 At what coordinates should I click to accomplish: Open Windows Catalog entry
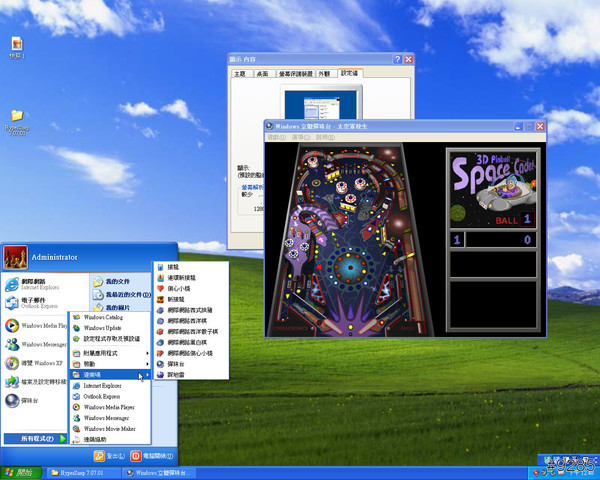pyautogui.click(x=103, y=317)
